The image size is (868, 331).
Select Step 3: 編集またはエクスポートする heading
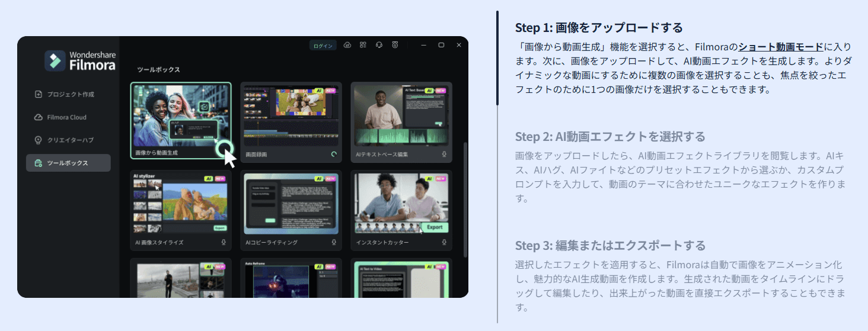coord(610,246)
